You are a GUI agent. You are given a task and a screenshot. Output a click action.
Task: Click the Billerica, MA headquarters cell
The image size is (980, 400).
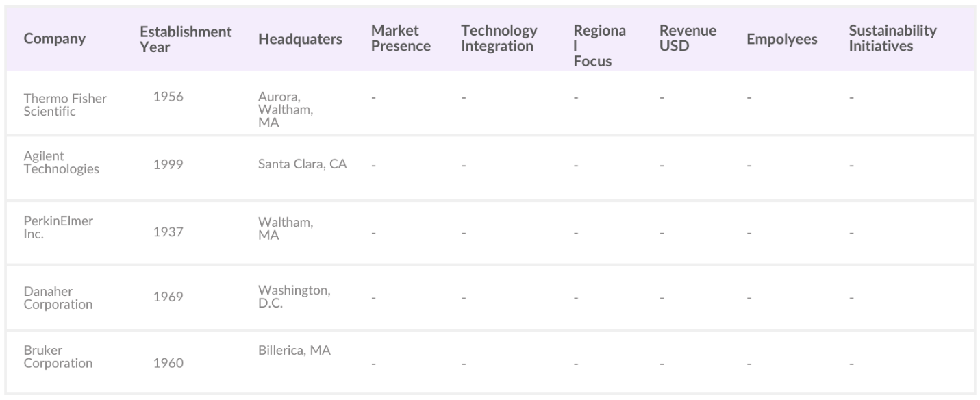(x=294, y=351)
